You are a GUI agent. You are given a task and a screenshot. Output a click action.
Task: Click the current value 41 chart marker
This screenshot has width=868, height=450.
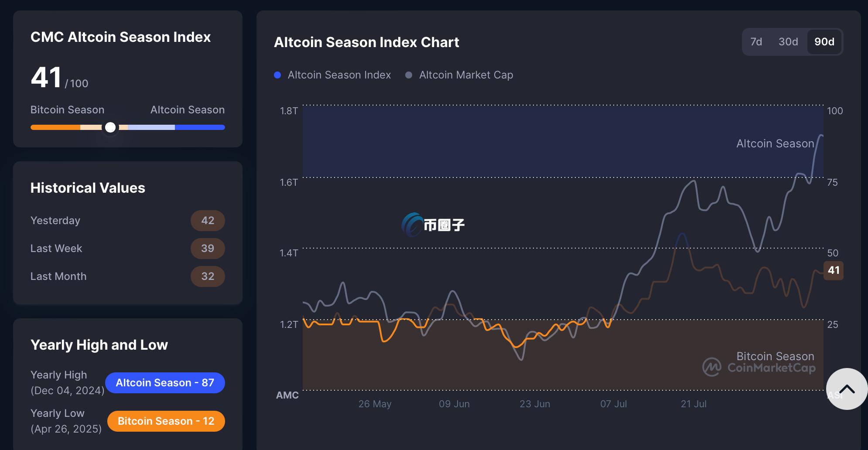click(x=833, y=270)
